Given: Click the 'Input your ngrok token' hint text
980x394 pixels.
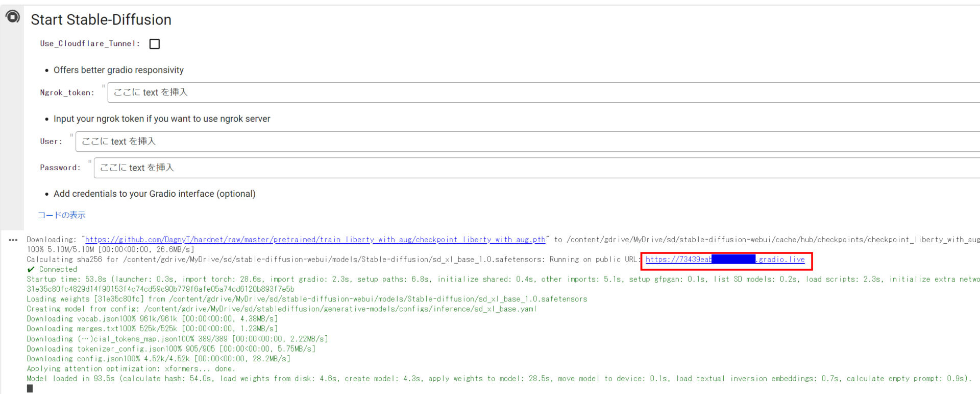Looking at the screenshot, I should 162,119.
